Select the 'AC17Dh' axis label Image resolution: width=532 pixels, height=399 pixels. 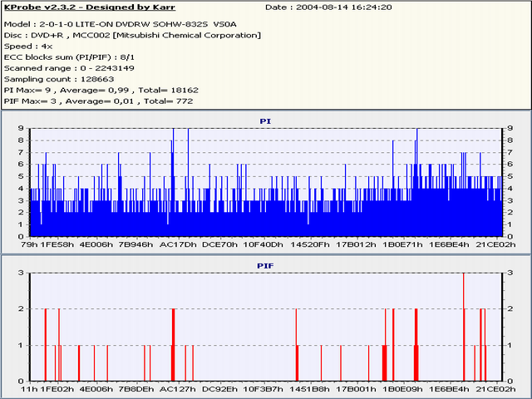[x=178, y=244]
